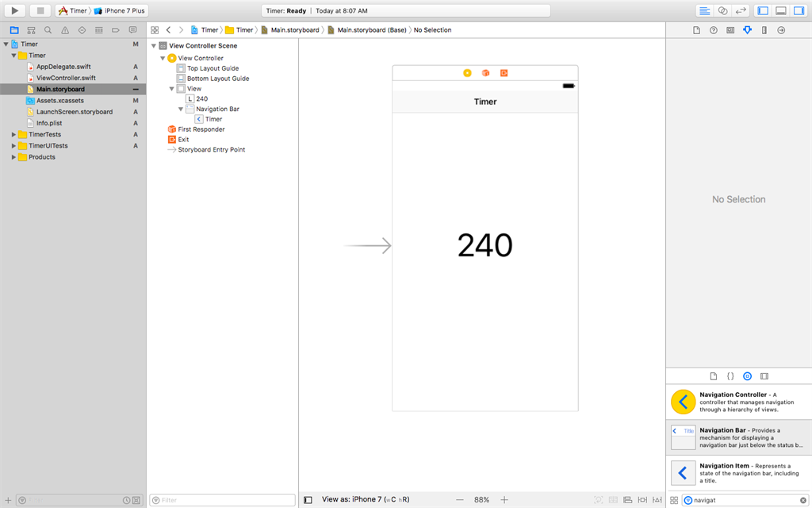Zoom in the storyboard canvas
Viewport: 812px width, 508px height.
pyautogui.click(x=504, y=500)
